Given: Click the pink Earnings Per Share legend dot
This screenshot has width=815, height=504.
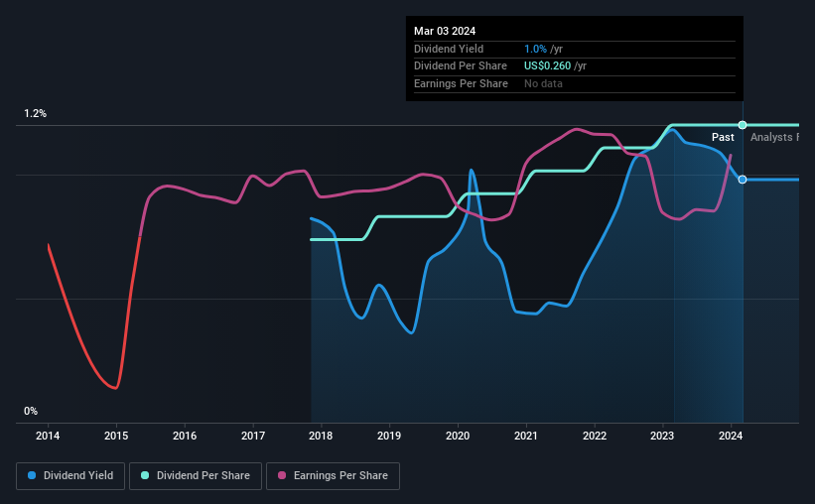Looking at the screenshot, I should tap(282, 475).
